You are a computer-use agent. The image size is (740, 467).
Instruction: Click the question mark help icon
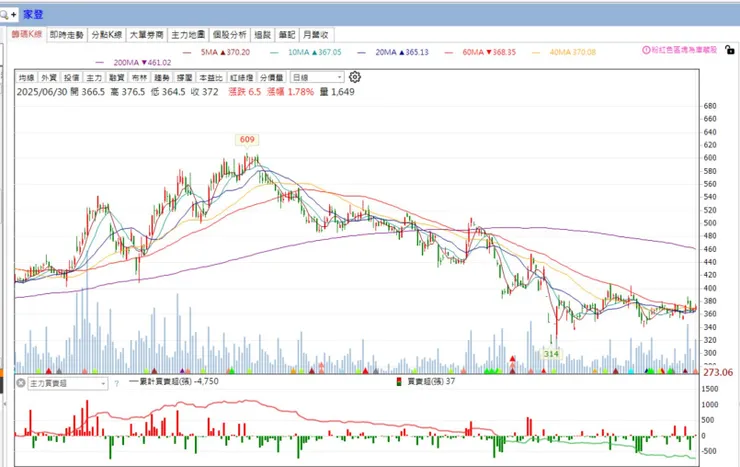[116, 384]
